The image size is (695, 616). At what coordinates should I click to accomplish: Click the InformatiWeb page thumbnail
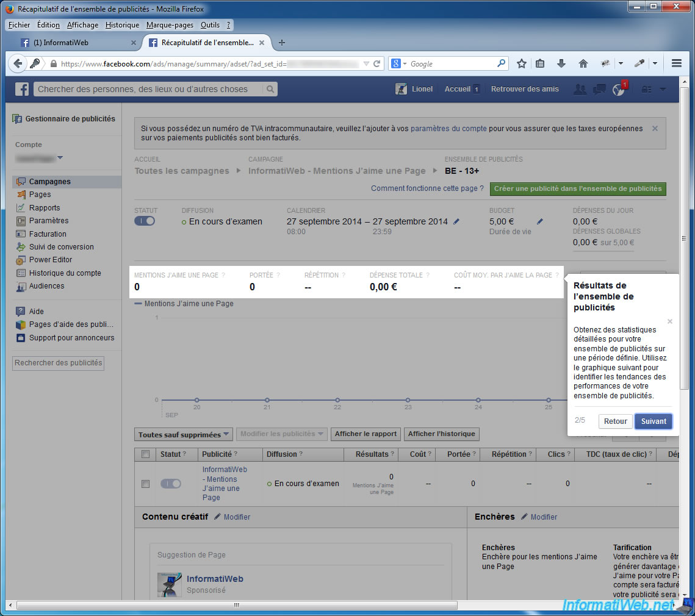pos(169,584)
